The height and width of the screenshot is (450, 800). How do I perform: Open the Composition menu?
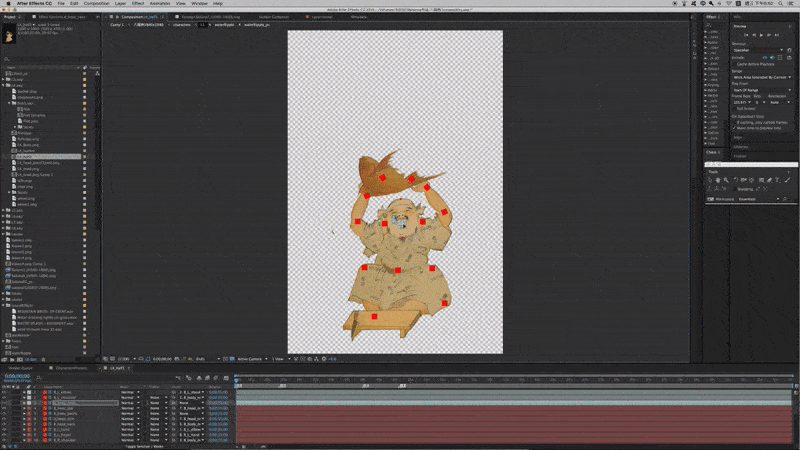coord(96,3)
